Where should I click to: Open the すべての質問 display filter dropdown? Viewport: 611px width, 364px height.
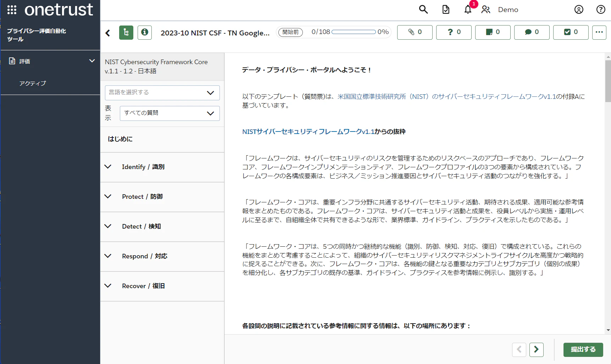tap(170, 113)
